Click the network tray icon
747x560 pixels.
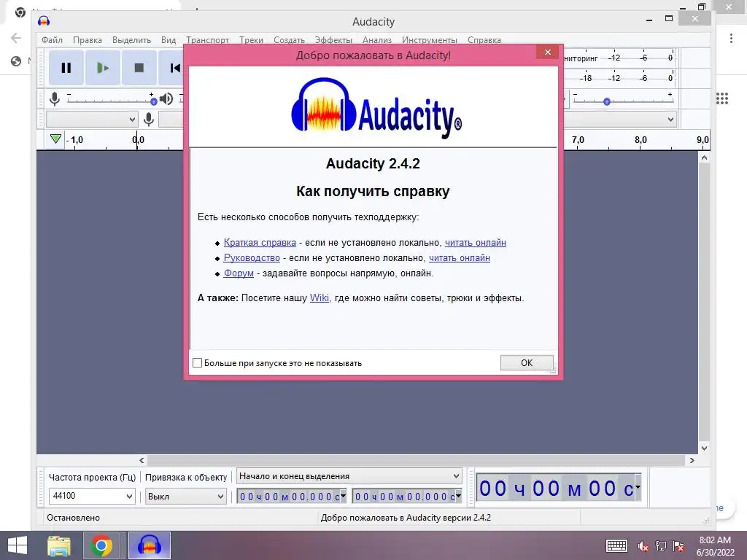coord(660,546)
